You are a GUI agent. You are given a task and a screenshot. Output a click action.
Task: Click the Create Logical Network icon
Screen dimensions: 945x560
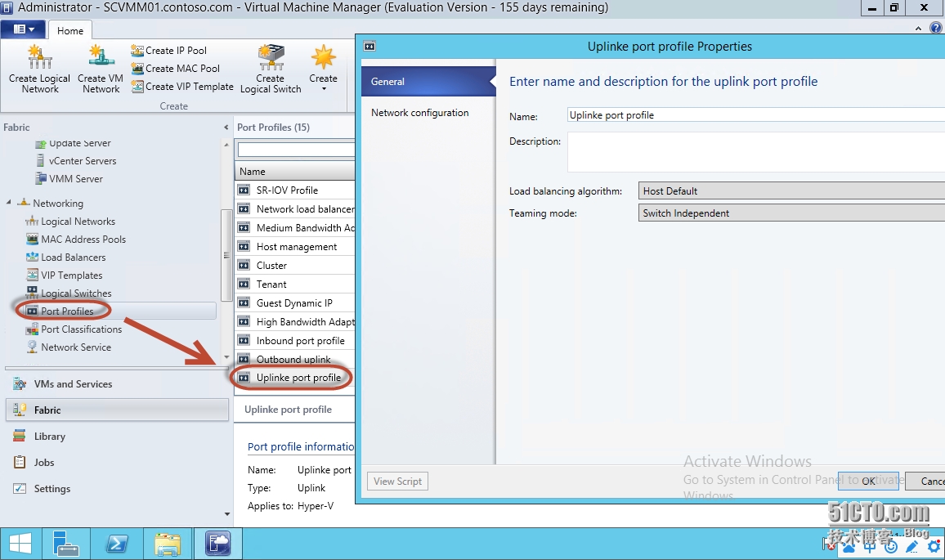pos(40,57)
